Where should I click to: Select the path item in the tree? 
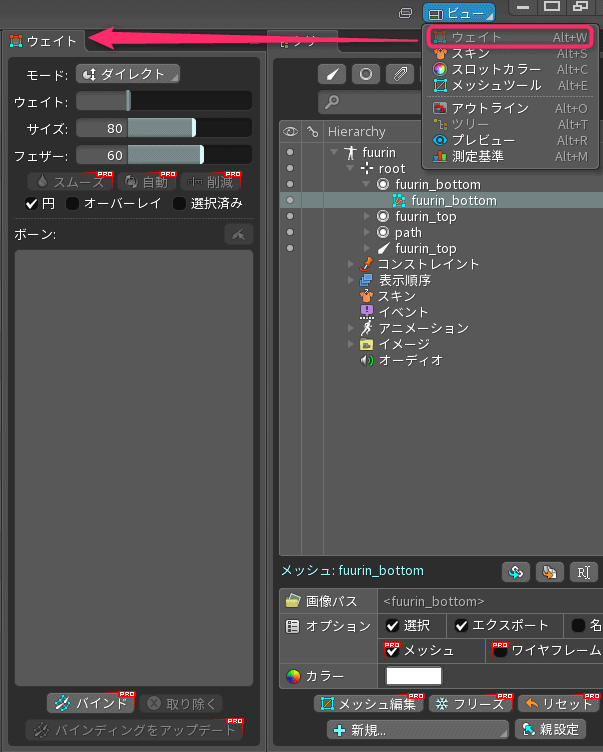408,232
